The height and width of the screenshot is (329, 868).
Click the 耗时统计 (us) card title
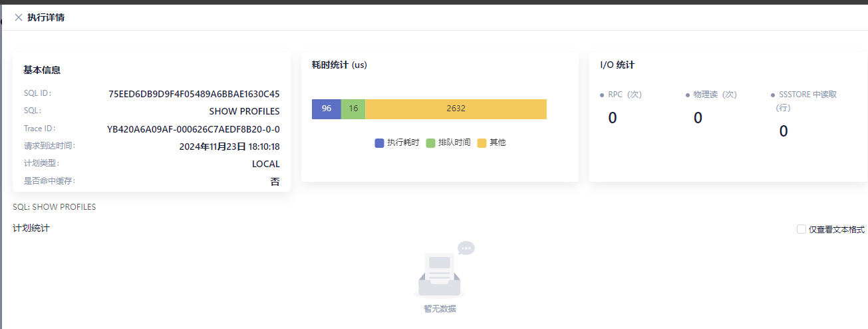[x=339, y=65]
